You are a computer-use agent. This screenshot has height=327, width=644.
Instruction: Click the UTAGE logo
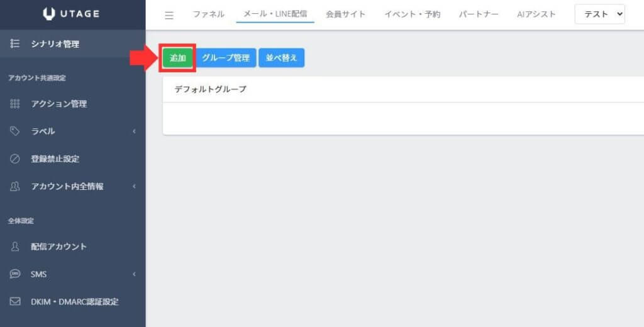click(x=71, y=14)
